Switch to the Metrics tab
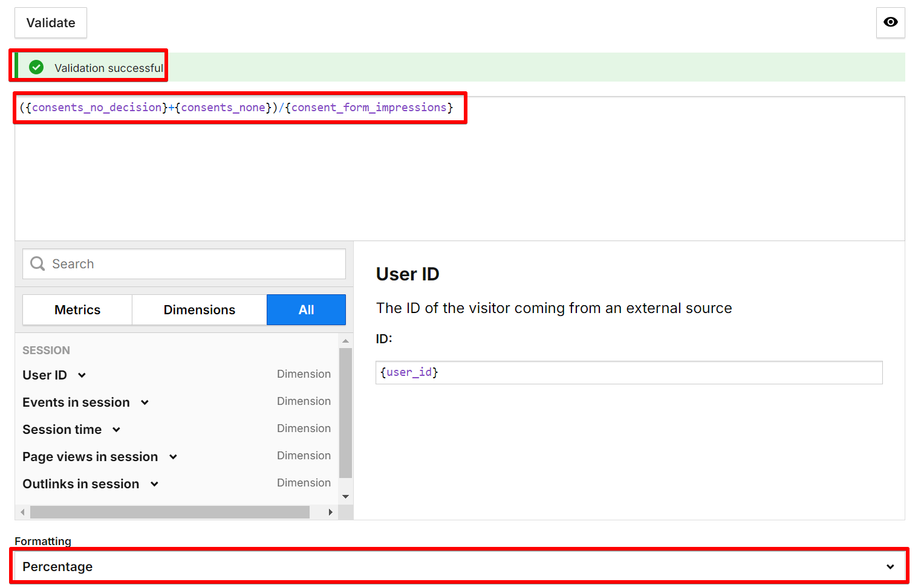 77,309
